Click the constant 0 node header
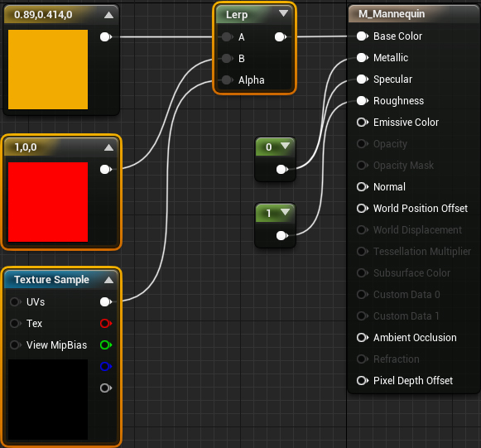This screenshot has height=448, width=481. click(x=275, y=147)
